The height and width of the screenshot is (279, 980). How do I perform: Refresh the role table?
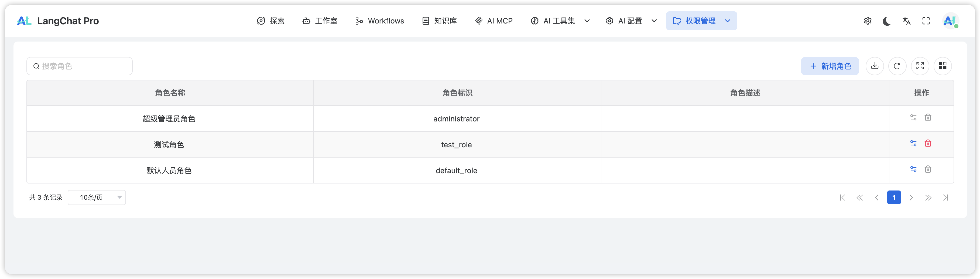pyautogui.click(x=897, y=66)
